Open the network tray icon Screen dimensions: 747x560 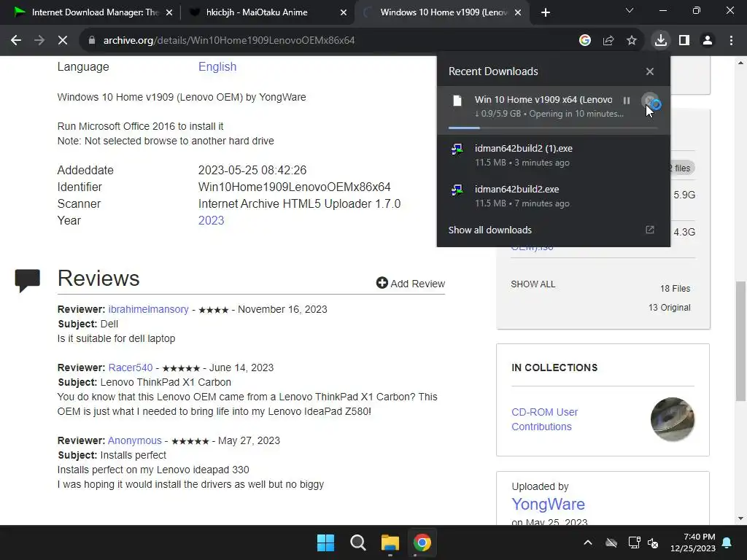point(634,542)
